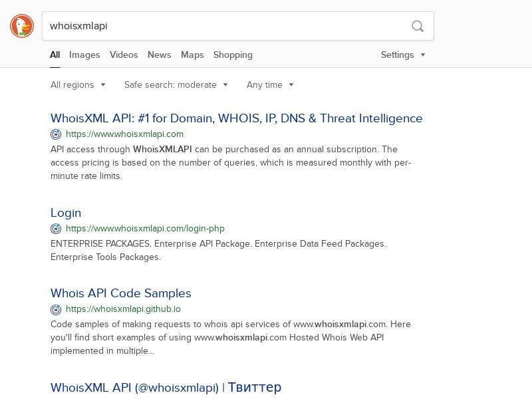
Task: Click the magnifying glass search icon
Action: tap(418, 26)
